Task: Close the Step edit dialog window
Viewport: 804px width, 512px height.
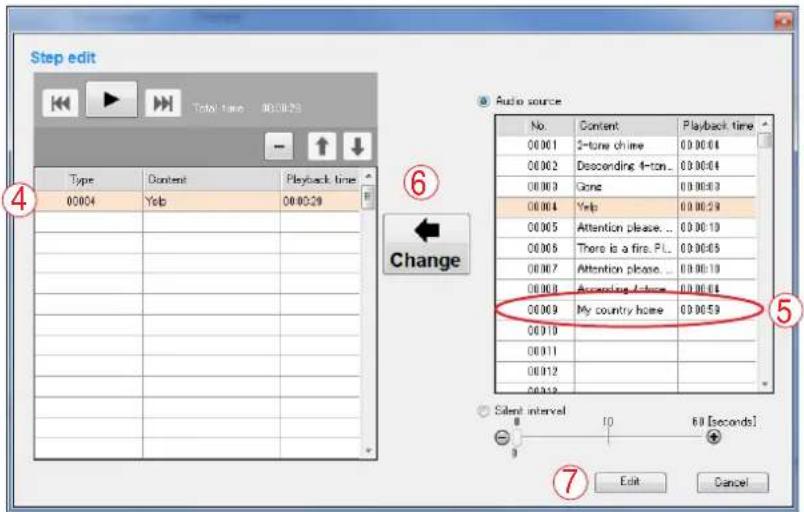Action: (x=783, y=21)
